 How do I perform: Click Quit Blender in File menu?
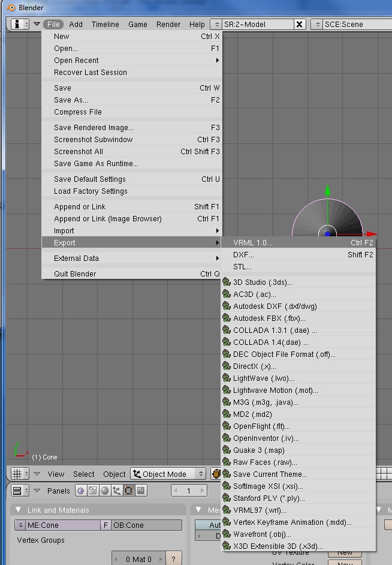[x=75, y=274]
